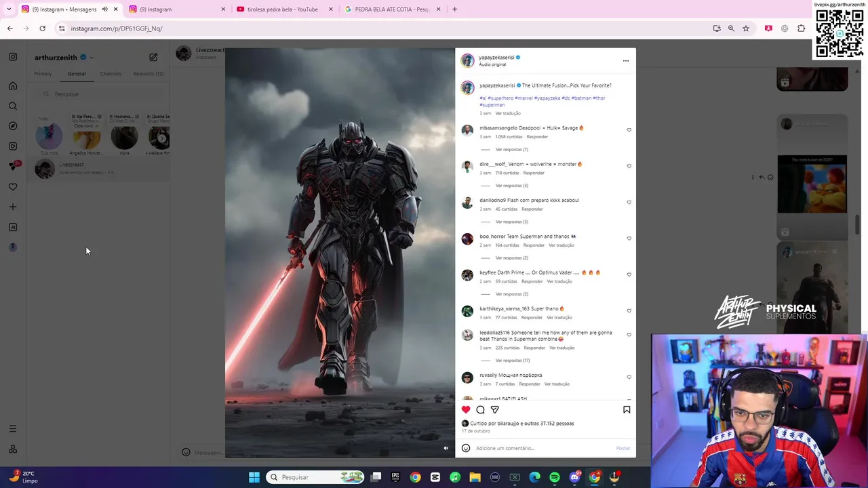Like mbasamsongelo's comment
The height and width of the screenshot is (488, 868).
[629, 130]
